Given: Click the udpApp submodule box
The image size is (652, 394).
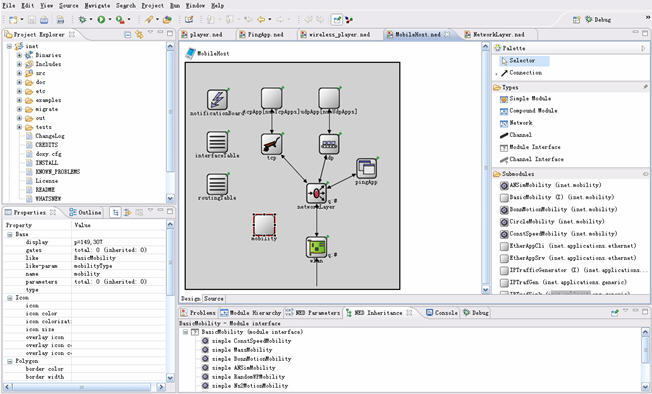Looking at the screenshot, I should tap(329, 98).
